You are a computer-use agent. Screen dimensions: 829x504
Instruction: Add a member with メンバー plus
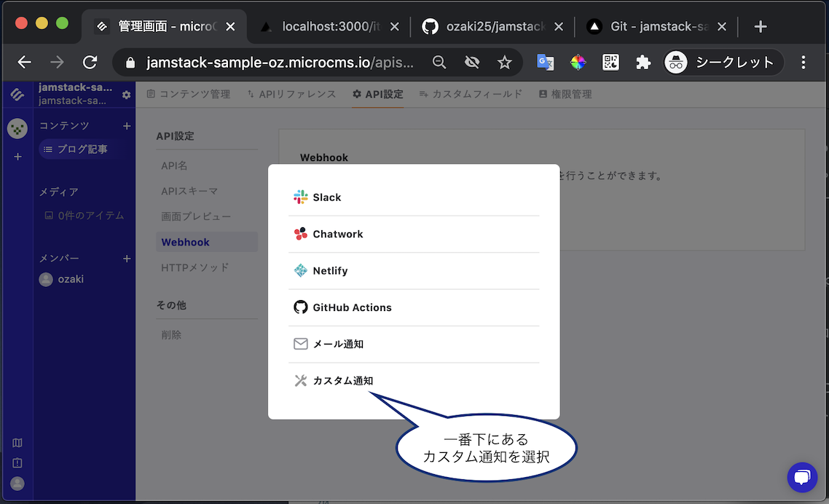click(127, 259)
